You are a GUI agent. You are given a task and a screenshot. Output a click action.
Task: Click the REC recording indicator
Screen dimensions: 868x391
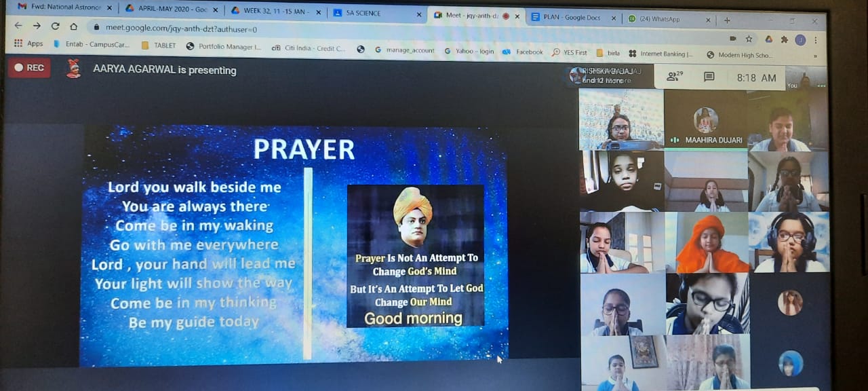pyautogui.click(x=29, y=68)
